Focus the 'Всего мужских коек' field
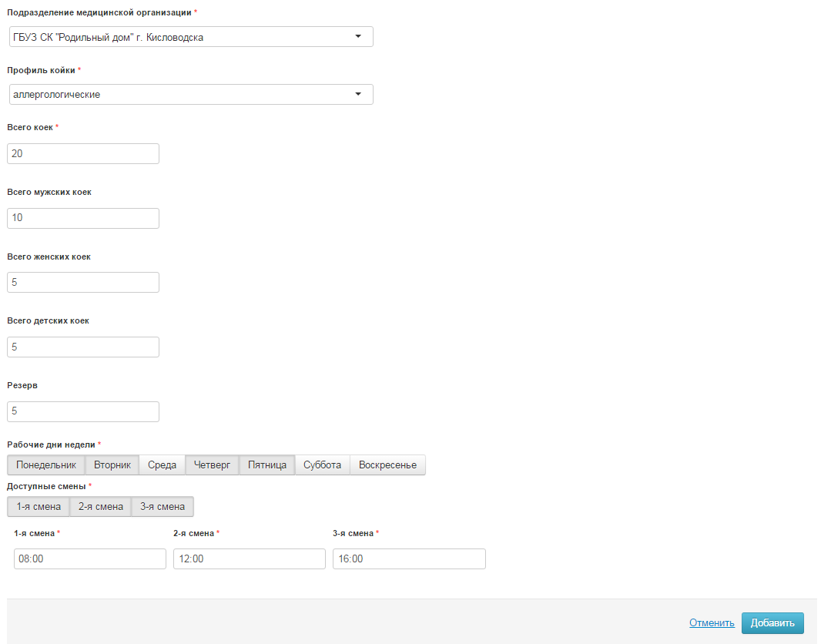The height and width of the screenshot is (644, 821). click(83, 218)
